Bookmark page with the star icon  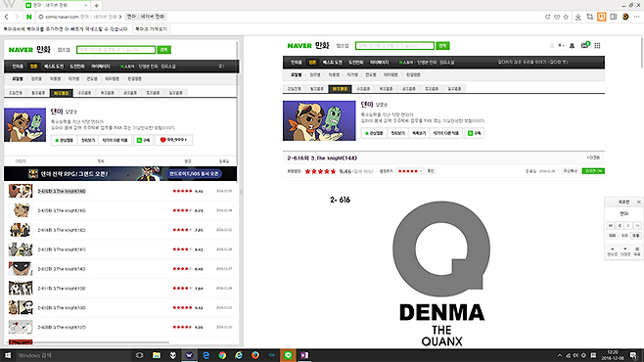pyautogui.click(x=566, y=17)
